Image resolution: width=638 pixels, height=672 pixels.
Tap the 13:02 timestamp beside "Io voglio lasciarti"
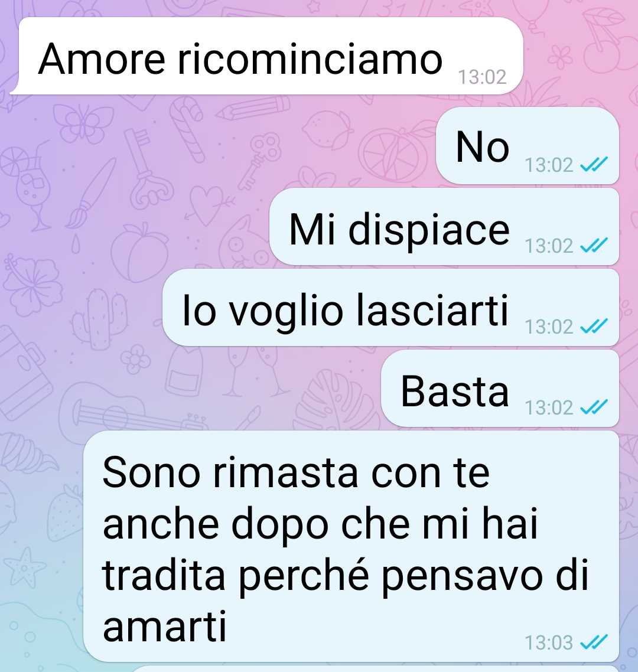click(549, 327)
